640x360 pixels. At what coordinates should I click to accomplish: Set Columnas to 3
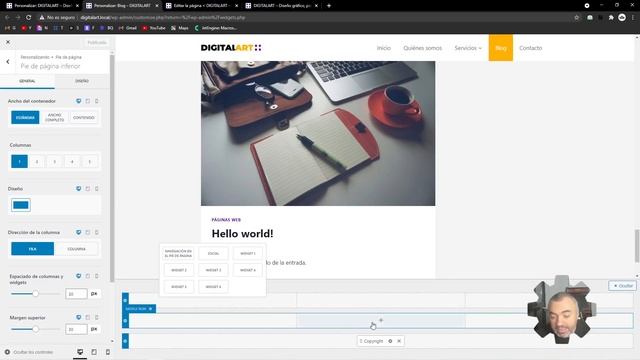[x=54, y=162]
